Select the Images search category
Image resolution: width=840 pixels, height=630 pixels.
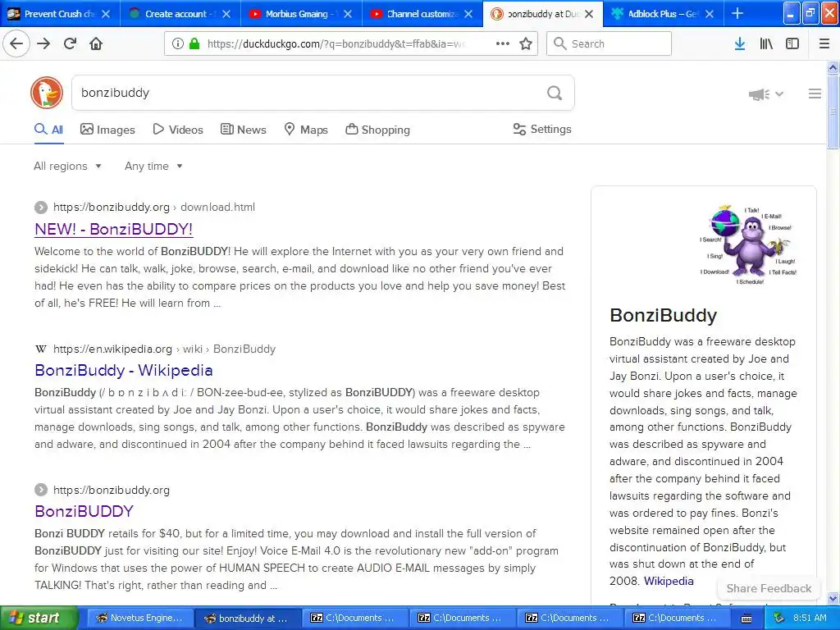[107, 130]
